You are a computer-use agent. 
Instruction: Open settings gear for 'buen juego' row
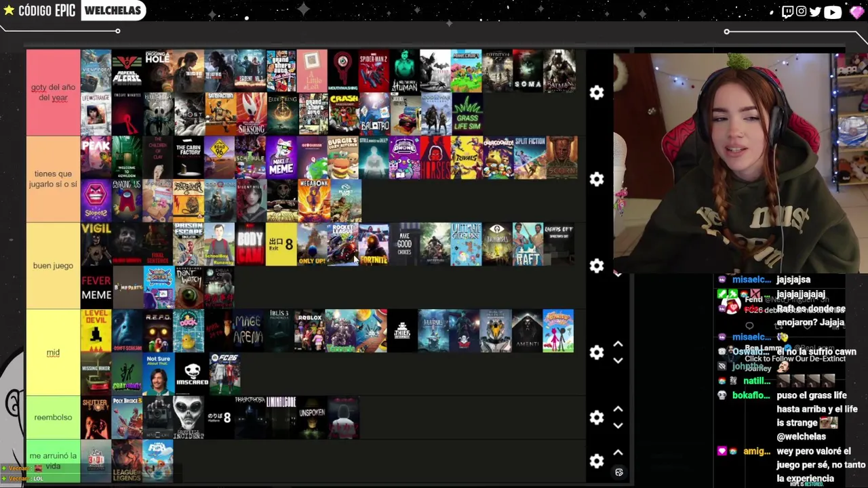pyautogui.click(x=596, y=266)
